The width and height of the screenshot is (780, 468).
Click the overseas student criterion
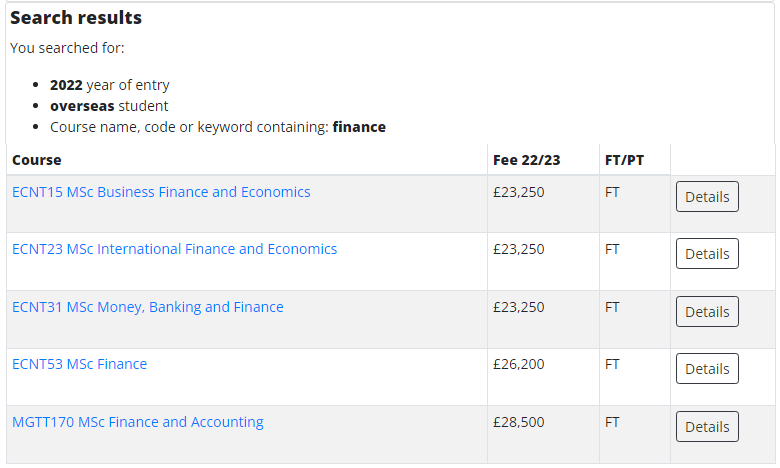pos(109,106)
